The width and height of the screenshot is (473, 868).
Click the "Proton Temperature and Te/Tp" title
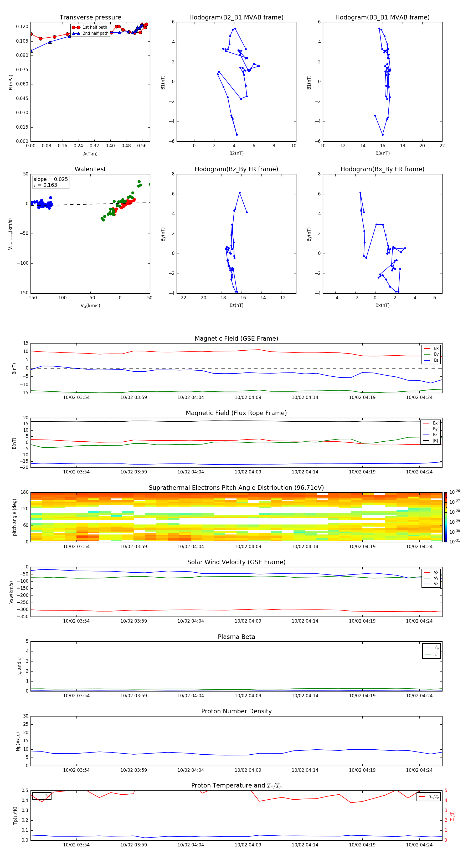236,786
